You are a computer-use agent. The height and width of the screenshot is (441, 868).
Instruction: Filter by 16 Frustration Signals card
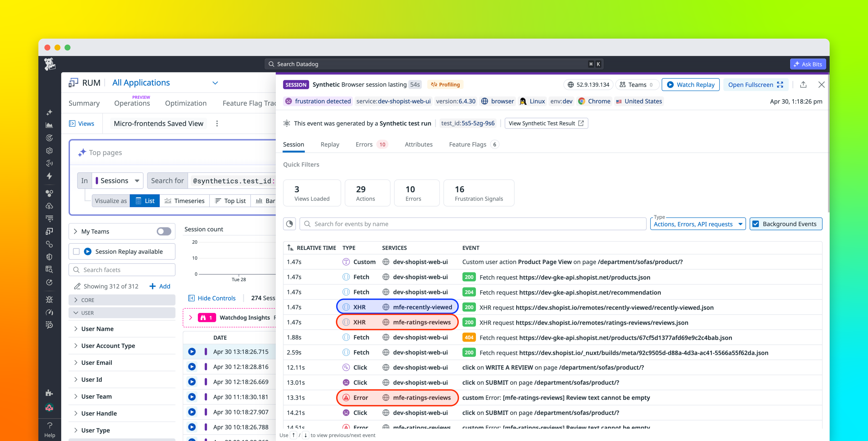pyautogui.click(x=479, y=193)
